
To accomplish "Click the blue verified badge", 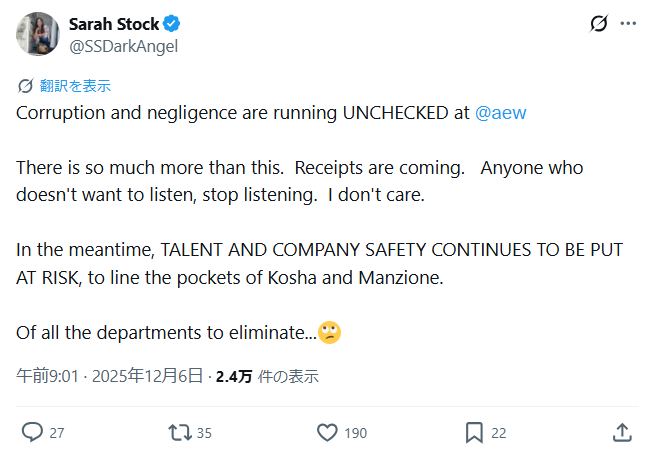I will click(x=172, y=23).
